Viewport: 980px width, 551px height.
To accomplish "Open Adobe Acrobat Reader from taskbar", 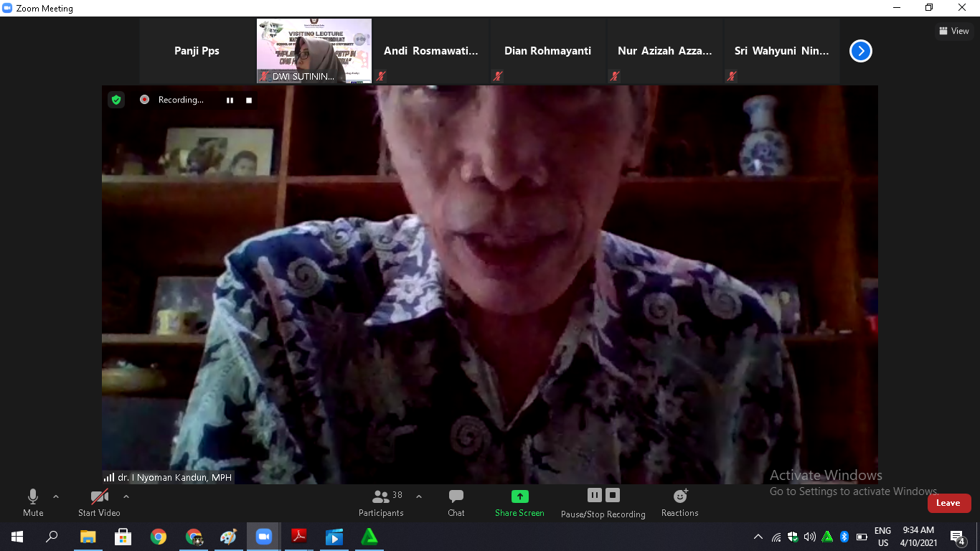I will click(299, 537).
